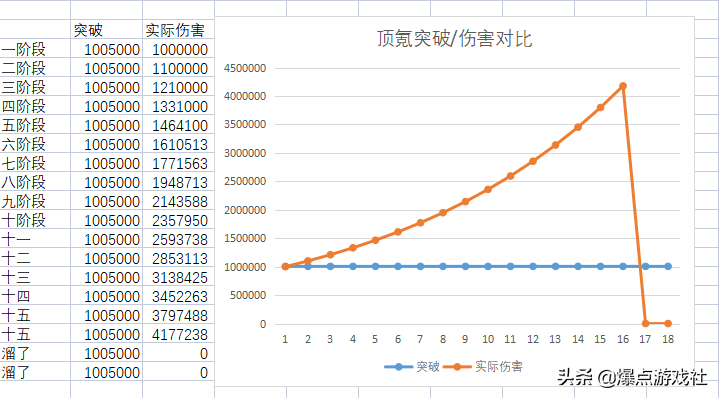This screenshot has width=719, height=398.
Task: Select the 1005000 cell in 一阶段 row
Action: click(x=106, y=49)
